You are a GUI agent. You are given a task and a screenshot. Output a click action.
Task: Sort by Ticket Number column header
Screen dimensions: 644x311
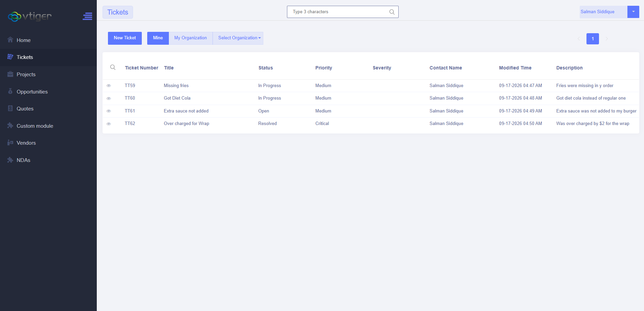coord(141,68)
